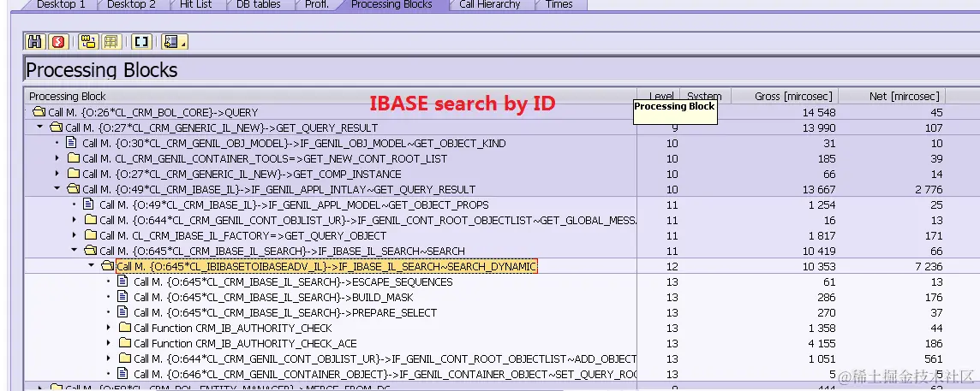The image size is (980, 391).
Task: Expand the GET_COMP_INSTANCE node
Action: tap(57, 174)
